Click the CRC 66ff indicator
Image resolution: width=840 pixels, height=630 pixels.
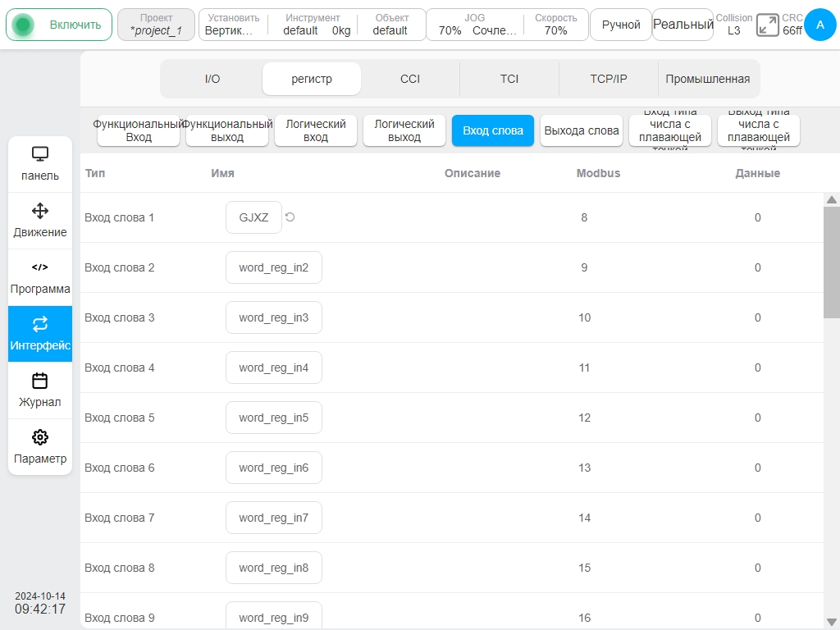pyautogui.click(x=792, y=25)
